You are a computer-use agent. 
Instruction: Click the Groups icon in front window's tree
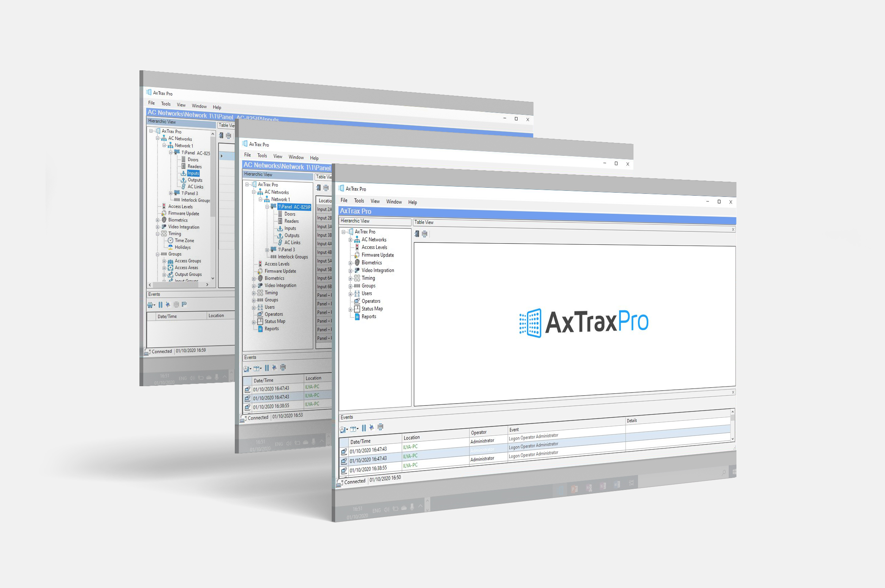click(x=357, y=286)
